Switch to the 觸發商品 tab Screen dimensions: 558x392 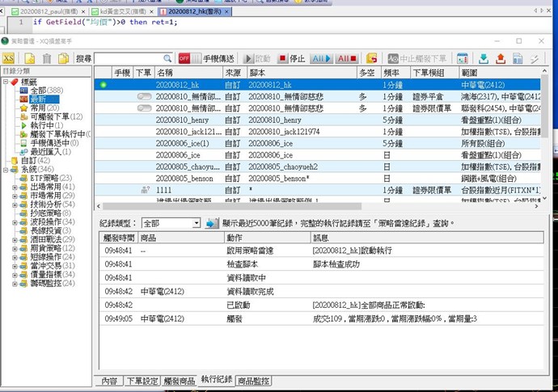point(179,380)
